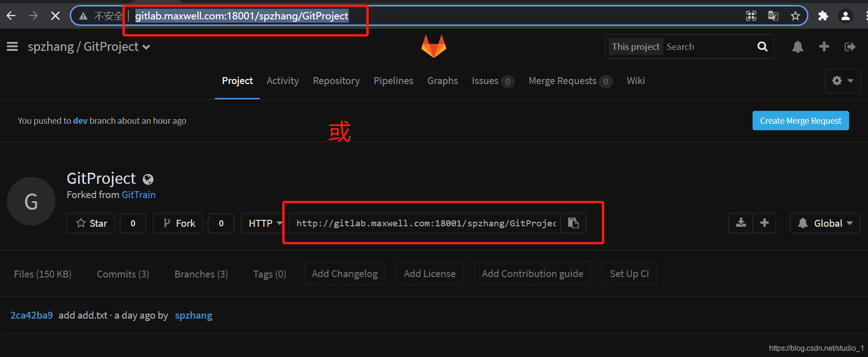868x357 pixels.
Task: Click Add License
Action: click(430, 273)
